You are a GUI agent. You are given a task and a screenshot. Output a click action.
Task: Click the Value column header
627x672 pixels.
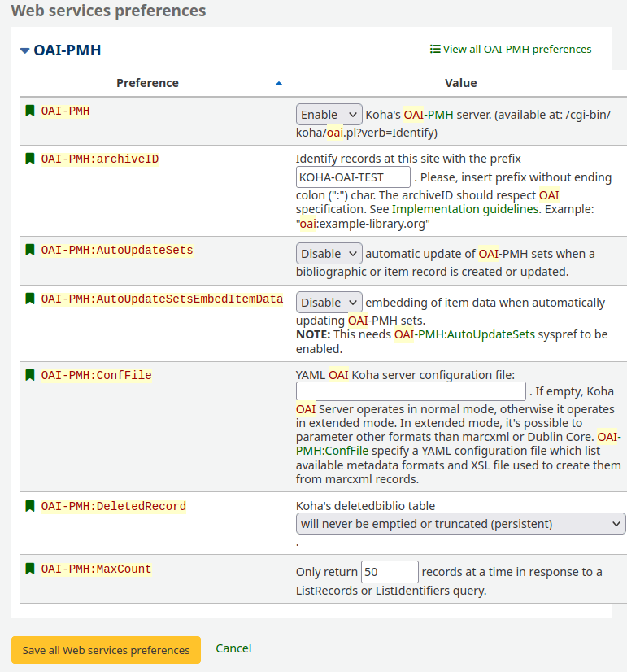(x=461, y=83)
